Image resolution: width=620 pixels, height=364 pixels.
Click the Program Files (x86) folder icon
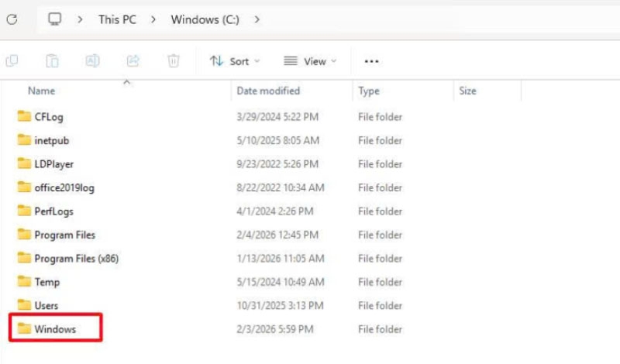click(24, 258)
